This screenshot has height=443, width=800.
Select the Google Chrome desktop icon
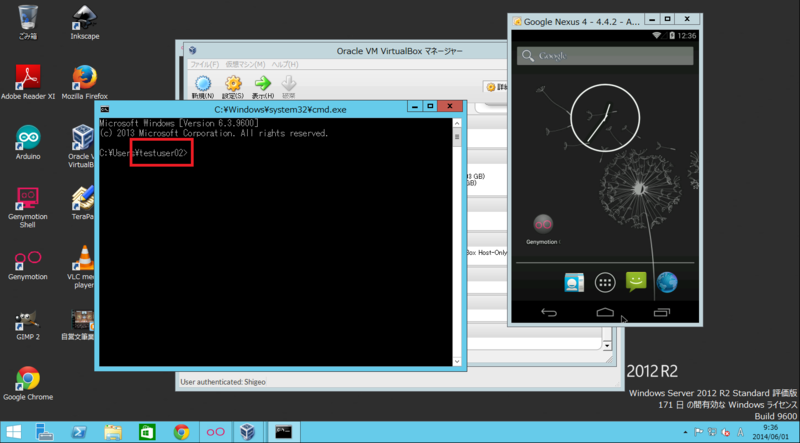[x=28, y=383]
